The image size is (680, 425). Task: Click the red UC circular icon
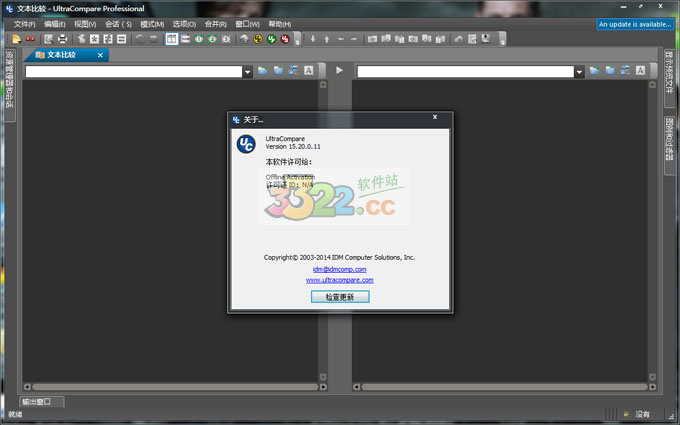(x=285, y=39)
